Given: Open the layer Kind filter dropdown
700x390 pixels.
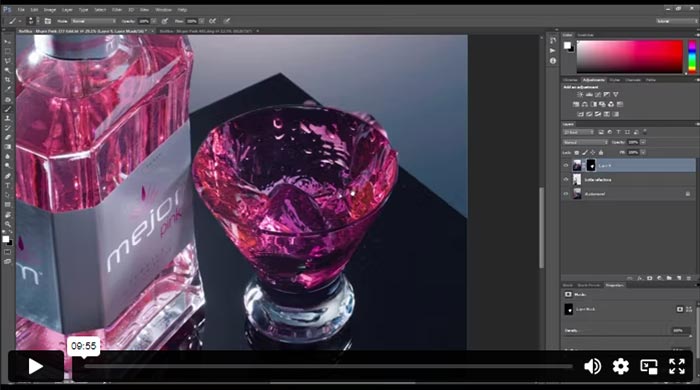Looking at the screenshot, I should click(x=578, y=132).
